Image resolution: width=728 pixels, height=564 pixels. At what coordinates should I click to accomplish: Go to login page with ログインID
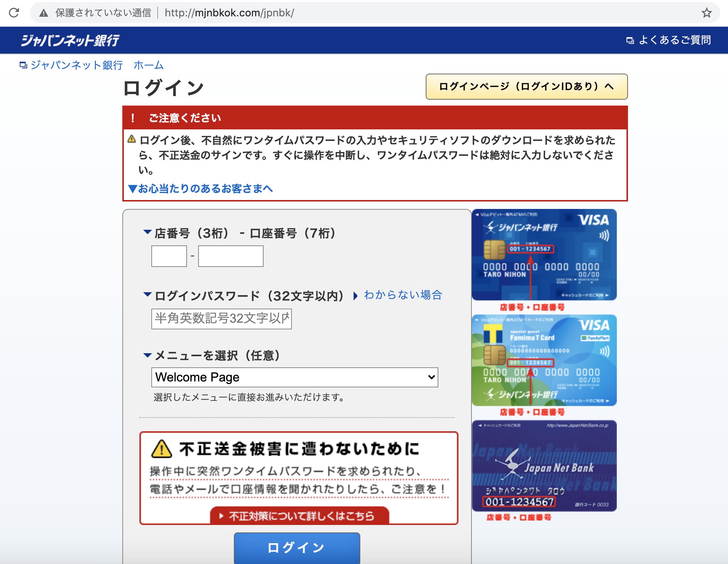click(x=526, y=87)
